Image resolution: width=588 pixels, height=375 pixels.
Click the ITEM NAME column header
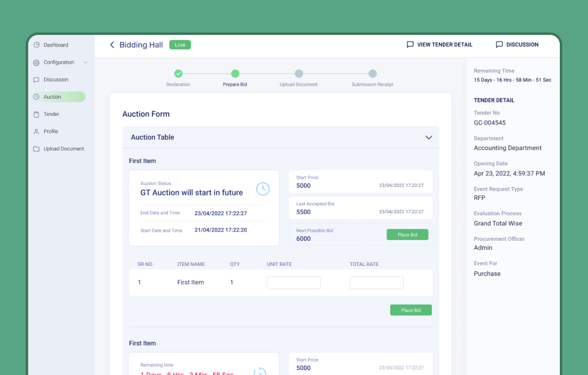(191, 264)
